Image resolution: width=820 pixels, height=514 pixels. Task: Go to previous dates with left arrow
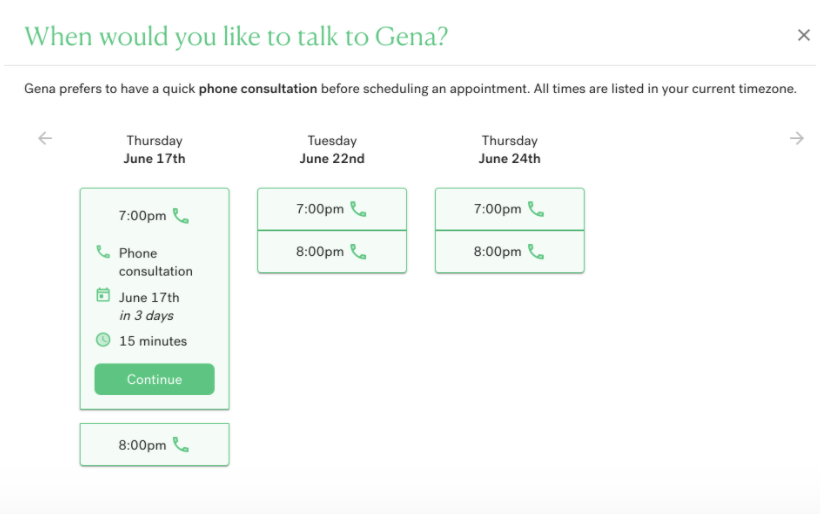[45, 138]
